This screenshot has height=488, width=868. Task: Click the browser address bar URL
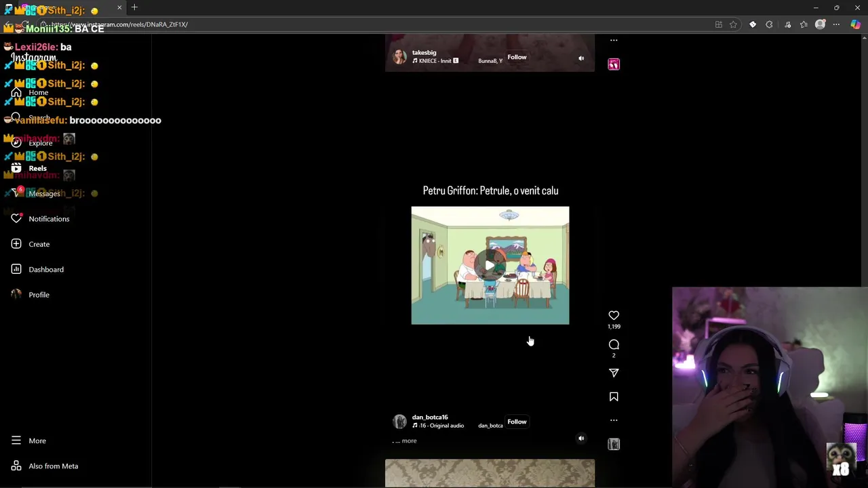click(119, 24)
